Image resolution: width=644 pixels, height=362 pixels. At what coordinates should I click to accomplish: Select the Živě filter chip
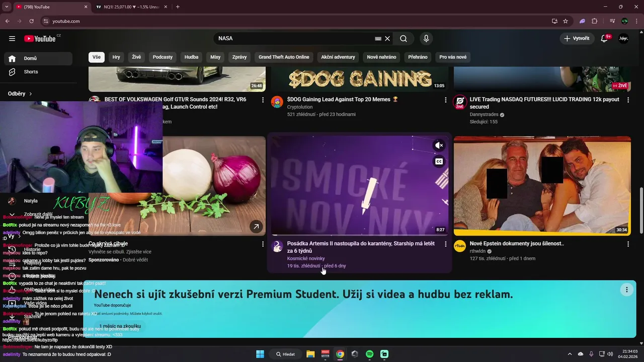point(136,57)
